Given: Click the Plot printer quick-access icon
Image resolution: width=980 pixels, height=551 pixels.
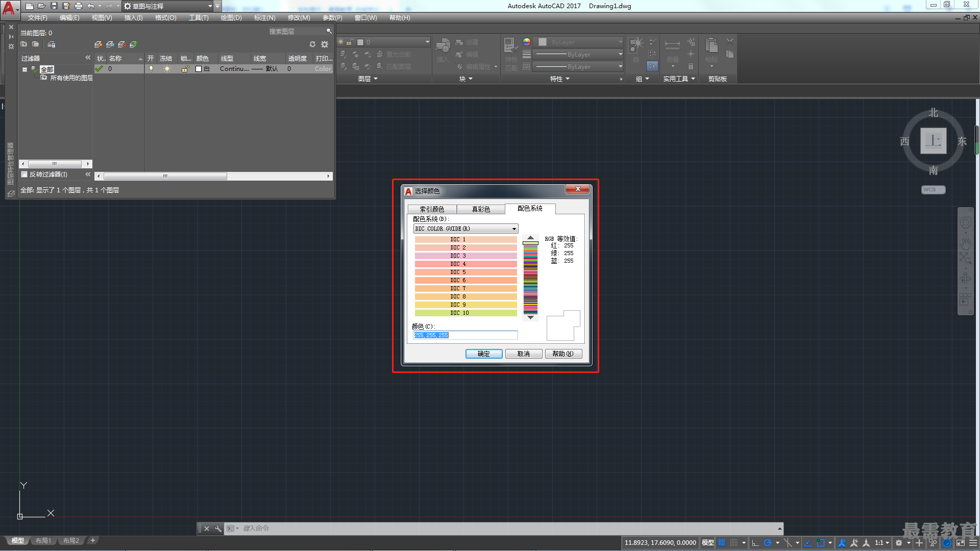Looking at the screenshot, I should click(79, 6).
